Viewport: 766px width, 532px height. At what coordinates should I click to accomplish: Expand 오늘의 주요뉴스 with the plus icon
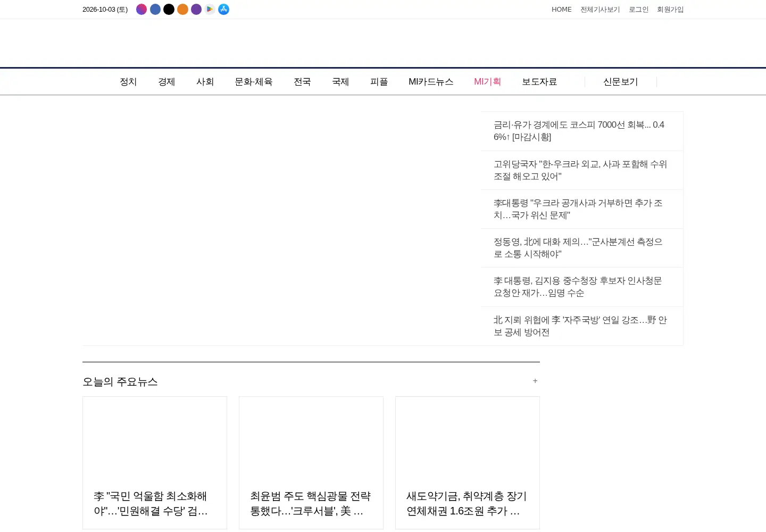[535, 381]
